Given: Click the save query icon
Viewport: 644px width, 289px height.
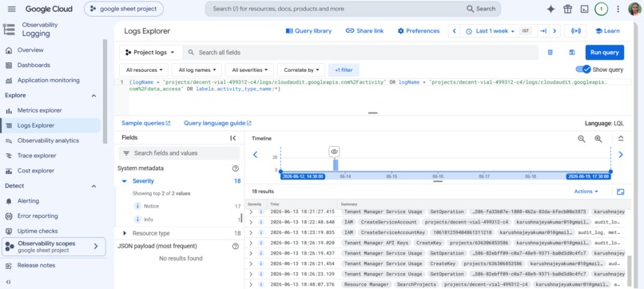Looking at the screenshot, I should click(x=571, y=53).
